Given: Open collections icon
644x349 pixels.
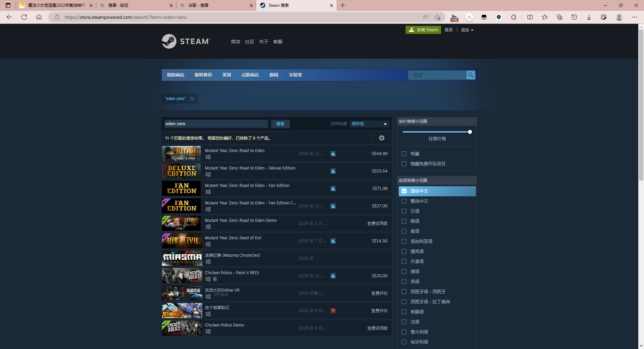Looking at the screenshot, I should point(559,17).
